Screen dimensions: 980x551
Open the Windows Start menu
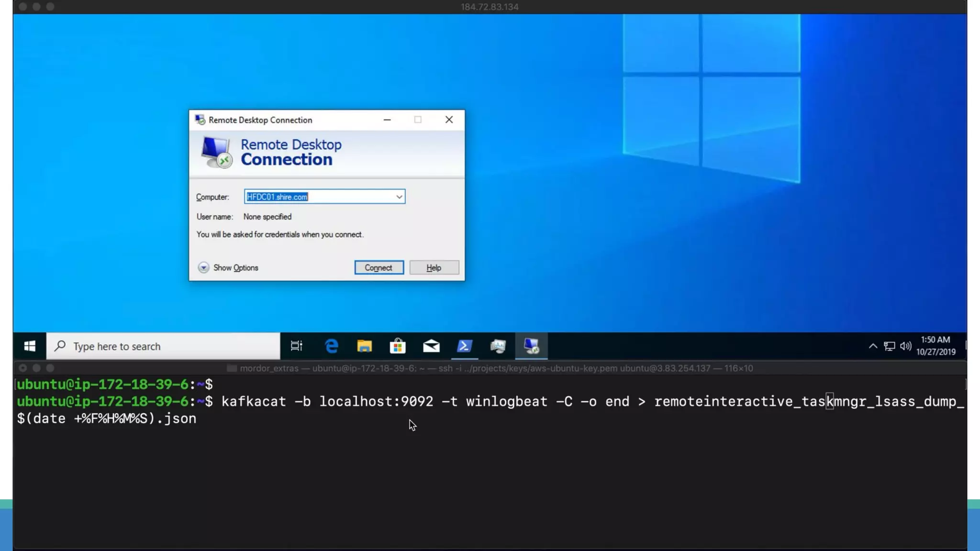30,346
